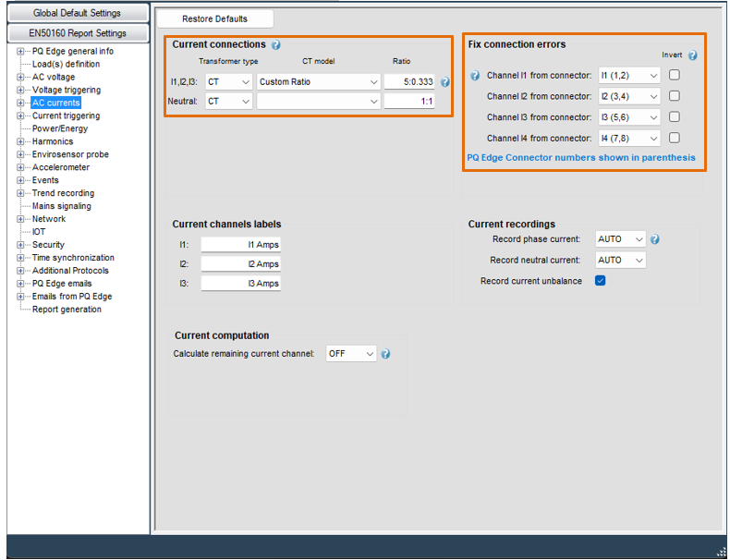Select Report generation in tree
The width and height of the screenshot is (730, 560).
(67, 310)
